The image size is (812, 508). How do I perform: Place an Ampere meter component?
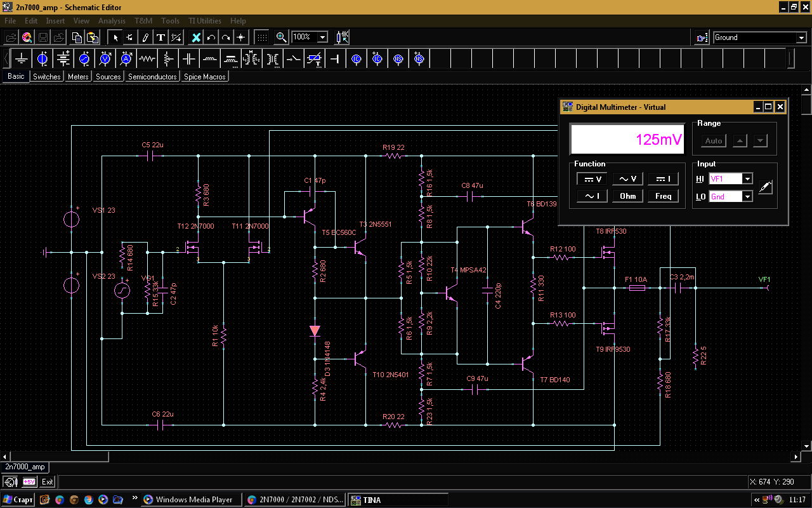[126, 59]
